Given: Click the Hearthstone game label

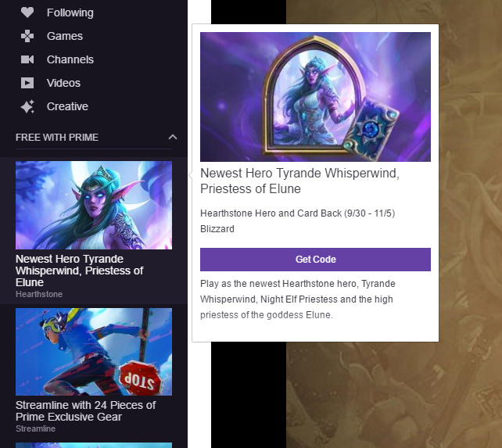Looking at the screenshot, I should click(39, 294).
